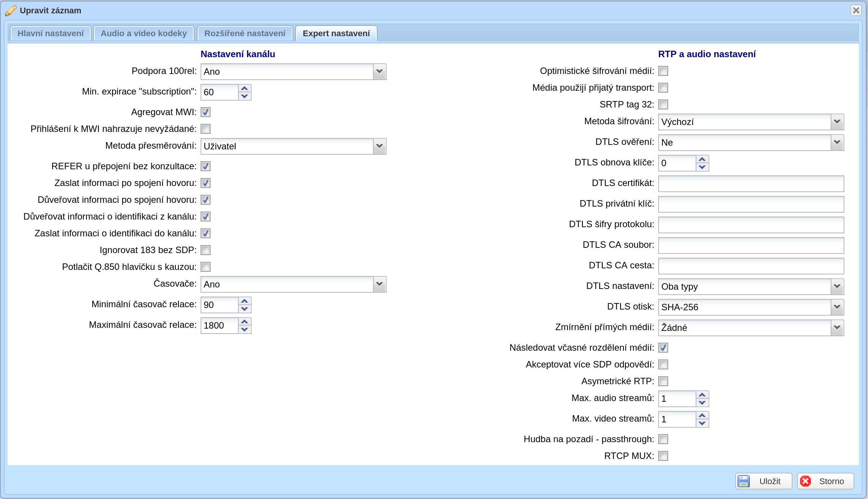Screen dimensions: 868x499
Task: Open DTLS nastavení dropdown
Action: pos(837,287)
